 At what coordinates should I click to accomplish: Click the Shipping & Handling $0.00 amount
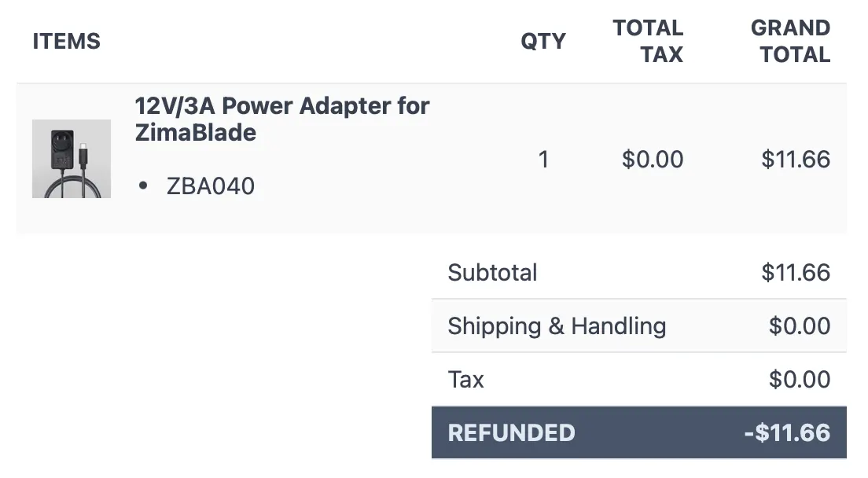click(x=800, y=326)
